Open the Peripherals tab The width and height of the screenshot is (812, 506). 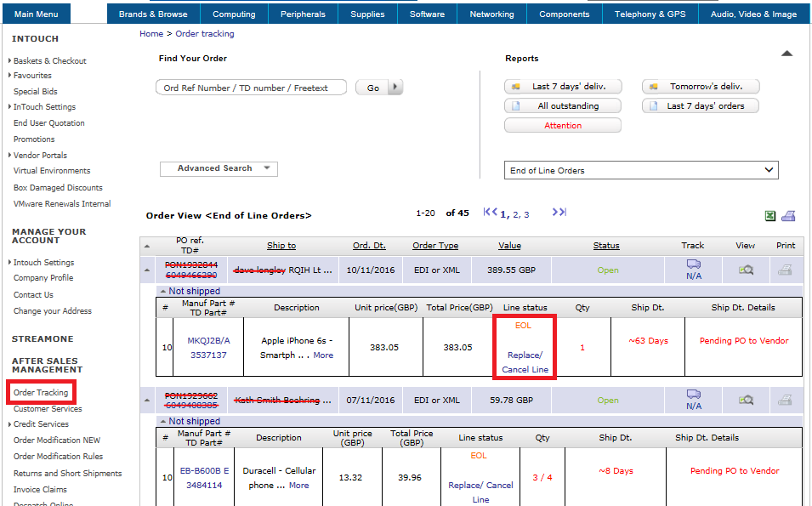[303, 14]
